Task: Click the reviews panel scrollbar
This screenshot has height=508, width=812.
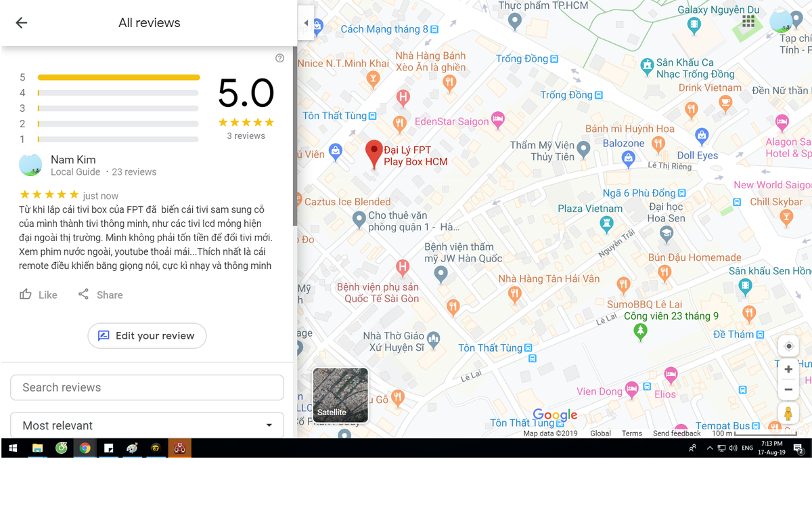Action: [x=295, y=135]
